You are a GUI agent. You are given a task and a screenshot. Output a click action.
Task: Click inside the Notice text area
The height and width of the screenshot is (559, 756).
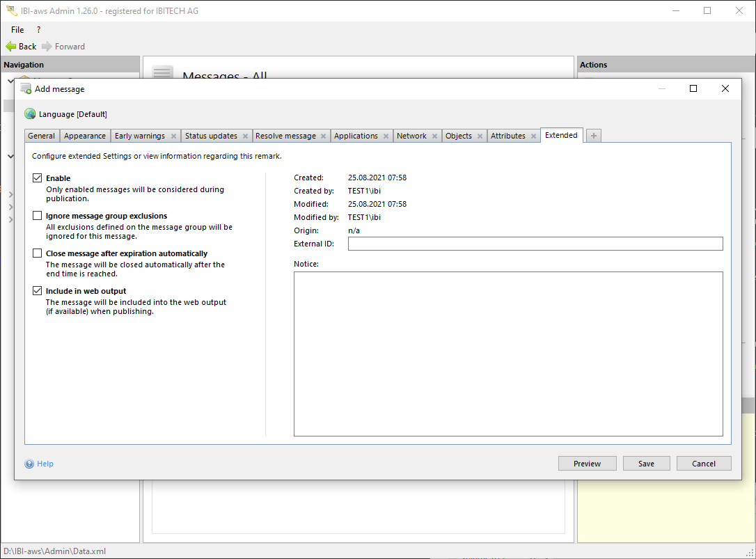pyautogui.click(x=508, y=354)
